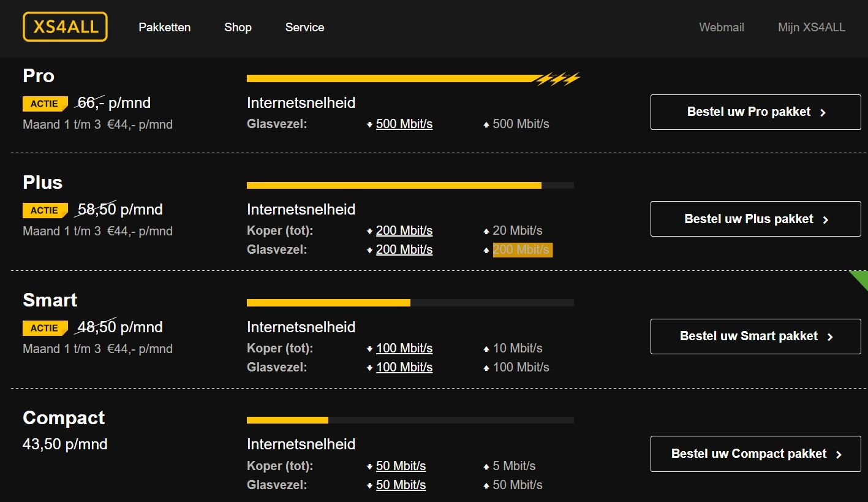
Task: Click highlighted 200 Mbit/s upload value
Action: click(522, 249)
